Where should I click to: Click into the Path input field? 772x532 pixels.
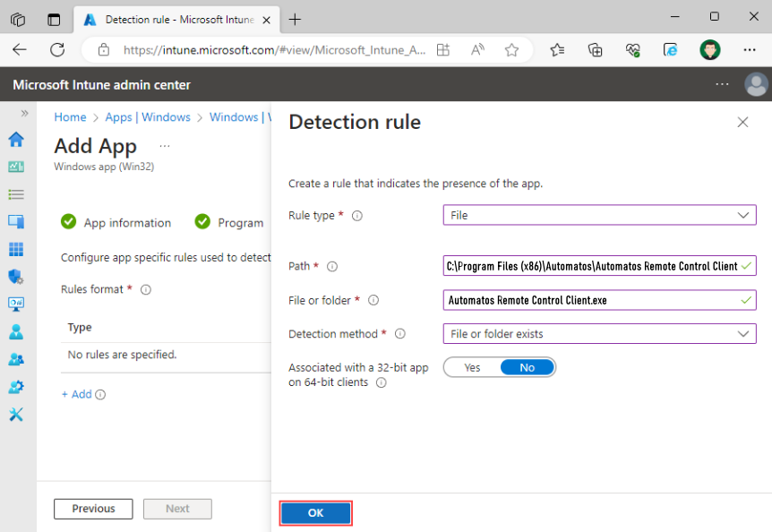599,266
